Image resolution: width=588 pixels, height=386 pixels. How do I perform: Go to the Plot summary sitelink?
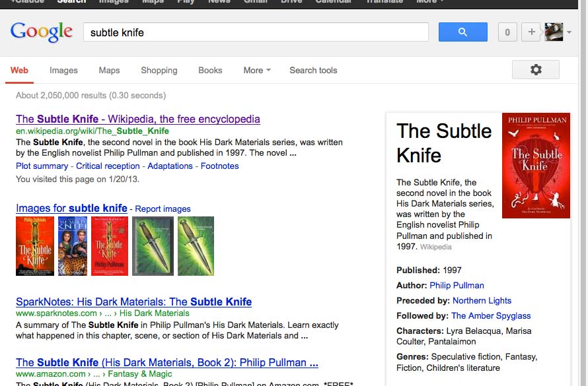pyautogui.click(x=42, y=166)
